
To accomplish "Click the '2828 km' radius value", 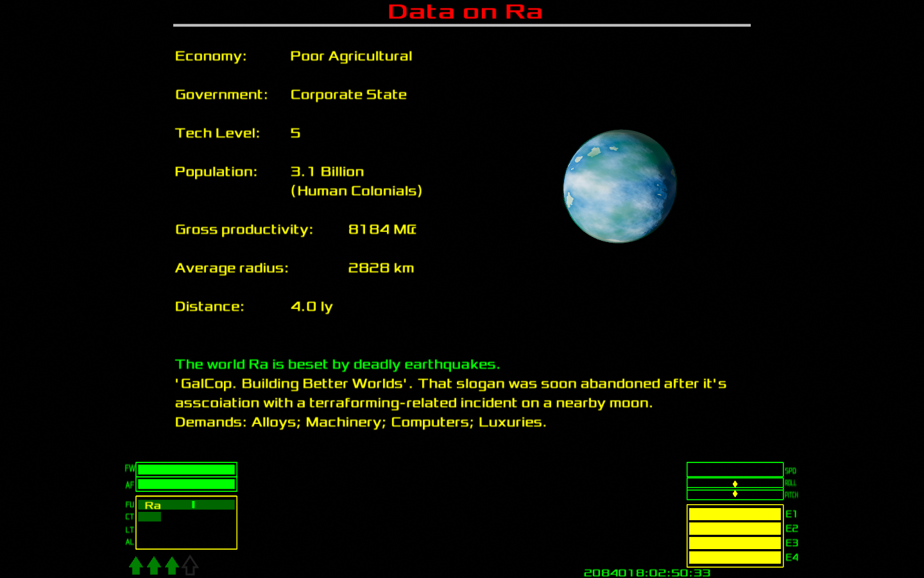I will (381, 268).
